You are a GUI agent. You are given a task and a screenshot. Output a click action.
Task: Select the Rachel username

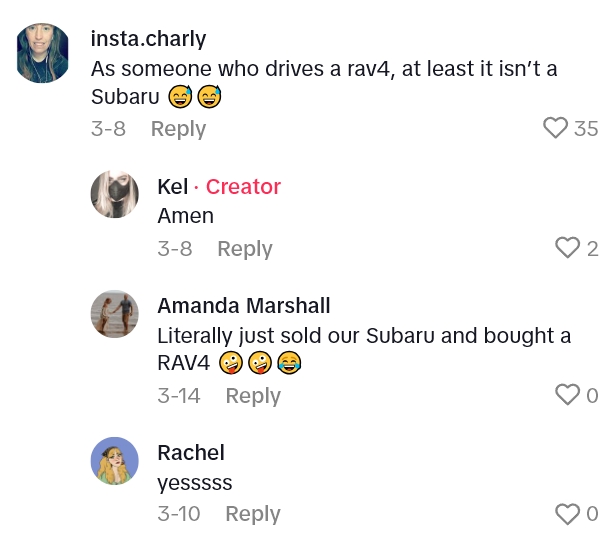(x=191, y=453)
